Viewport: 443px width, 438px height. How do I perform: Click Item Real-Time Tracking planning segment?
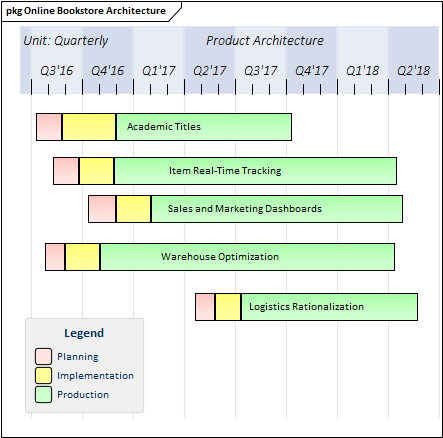point(66,171)
